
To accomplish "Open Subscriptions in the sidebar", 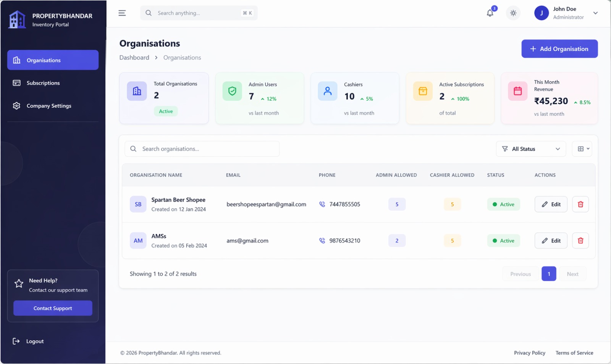I will click(x=43, y=83).
